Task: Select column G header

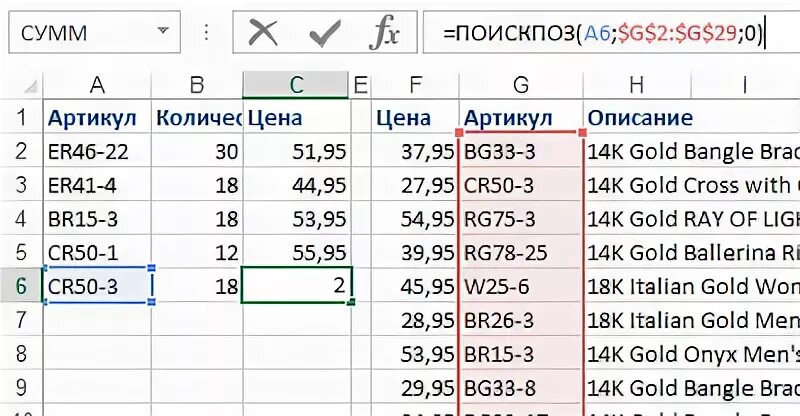Action: point(521,85)
